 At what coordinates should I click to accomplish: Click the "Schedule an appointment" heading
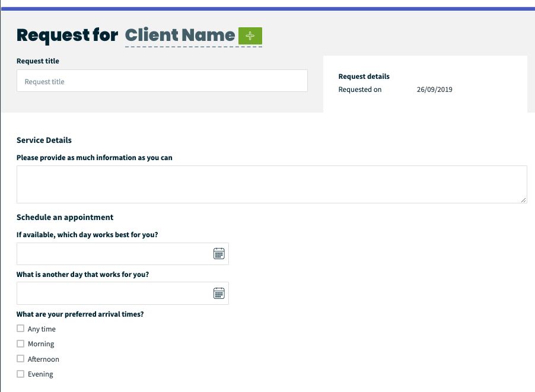click(65, 217)
